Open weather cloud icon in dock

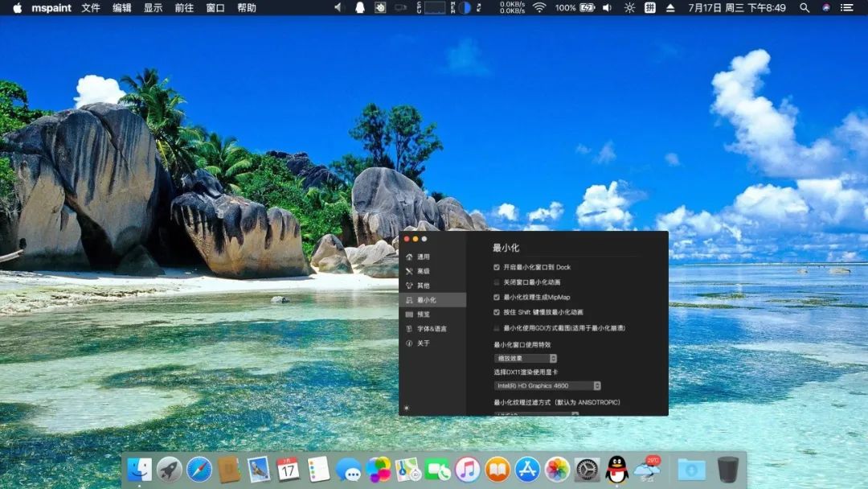pyautogui.click(x=647, y=470)
